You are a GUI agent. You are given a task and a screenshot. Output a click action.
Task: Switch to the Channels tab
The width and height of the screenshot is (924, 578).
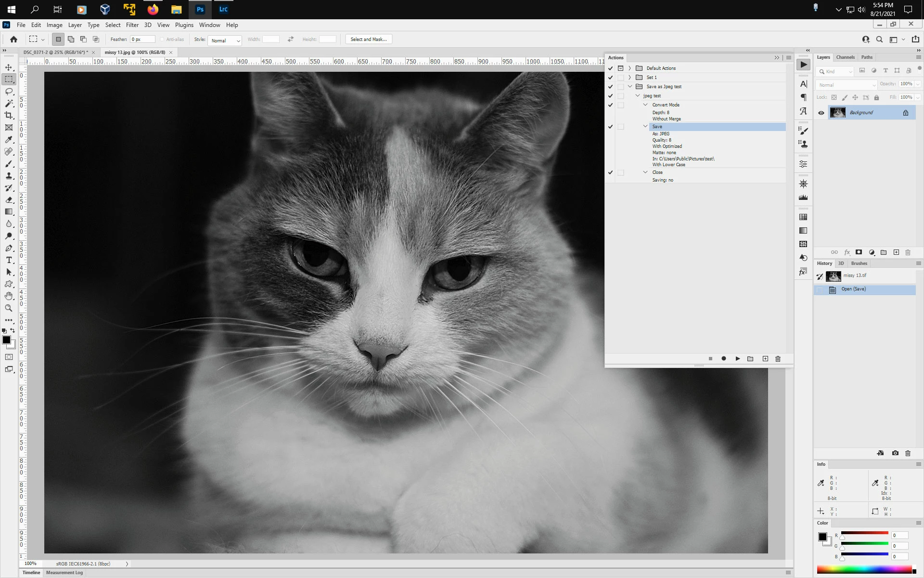[x=845, y=57]
